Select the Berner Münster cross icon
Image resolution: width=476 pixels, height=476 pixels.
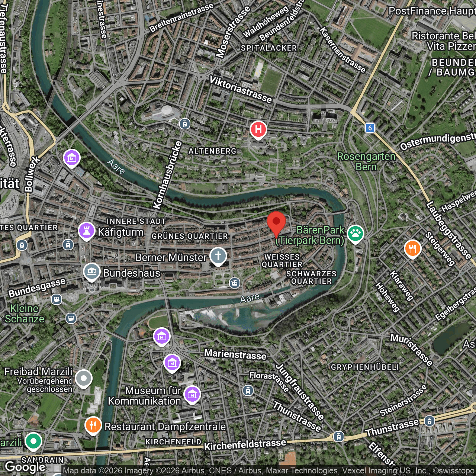[x=218, y=257]
